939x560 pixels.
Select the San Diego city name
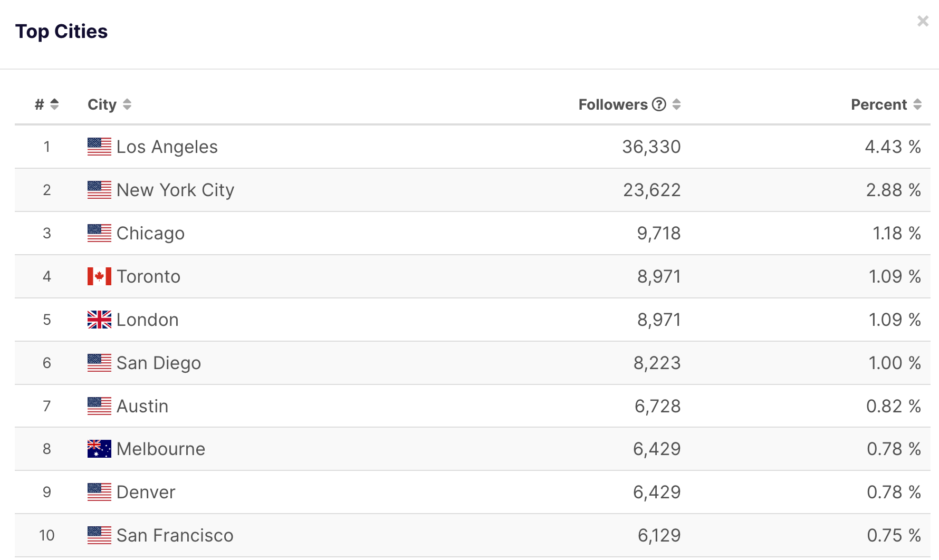(x=158, y=363)
